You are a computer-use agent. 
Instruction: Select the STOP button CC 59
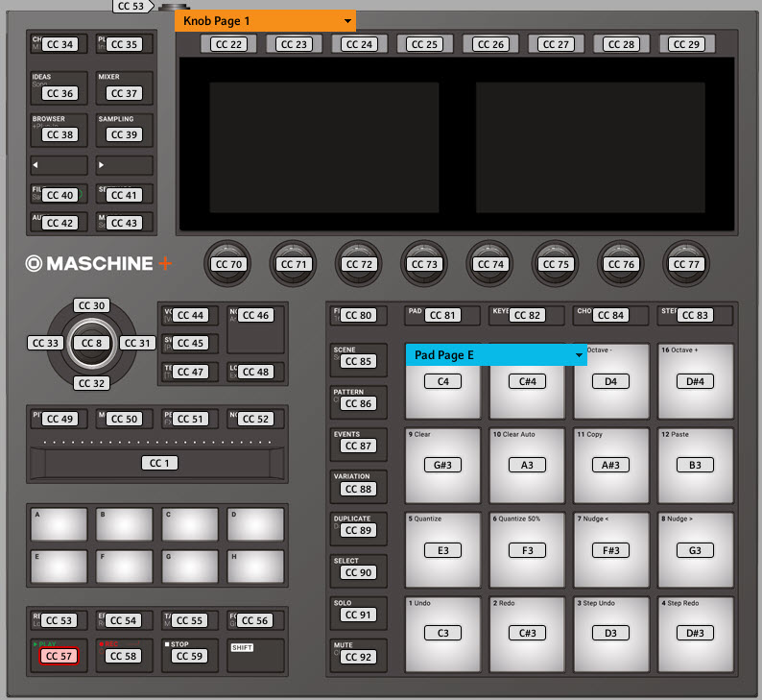point(189,656)
